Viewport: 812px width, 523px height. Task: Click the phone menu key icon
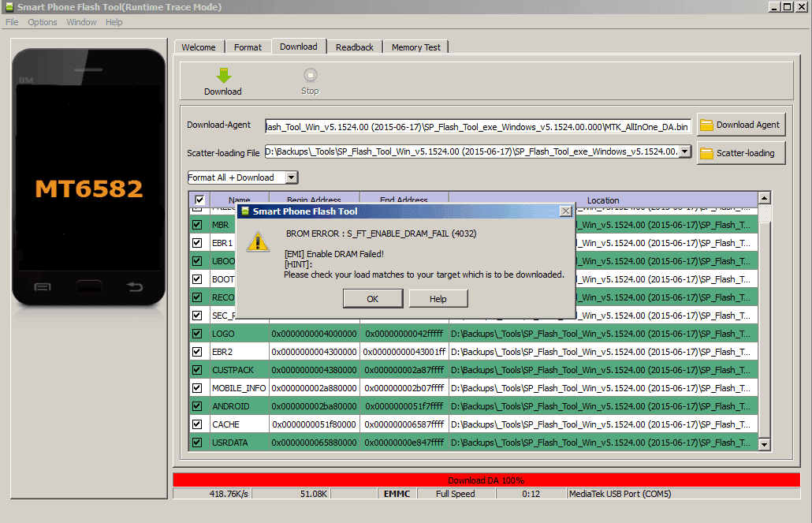point(43,286)
